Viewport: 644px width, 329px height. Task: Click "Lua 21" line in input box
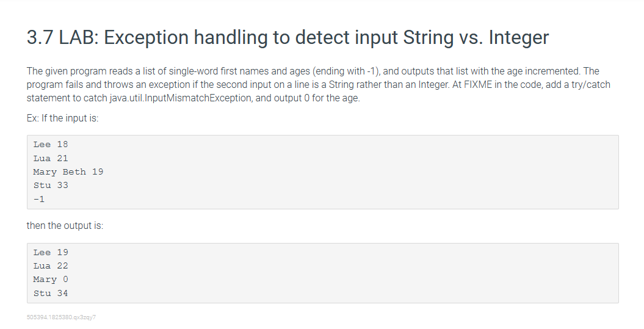click(51, 158)
